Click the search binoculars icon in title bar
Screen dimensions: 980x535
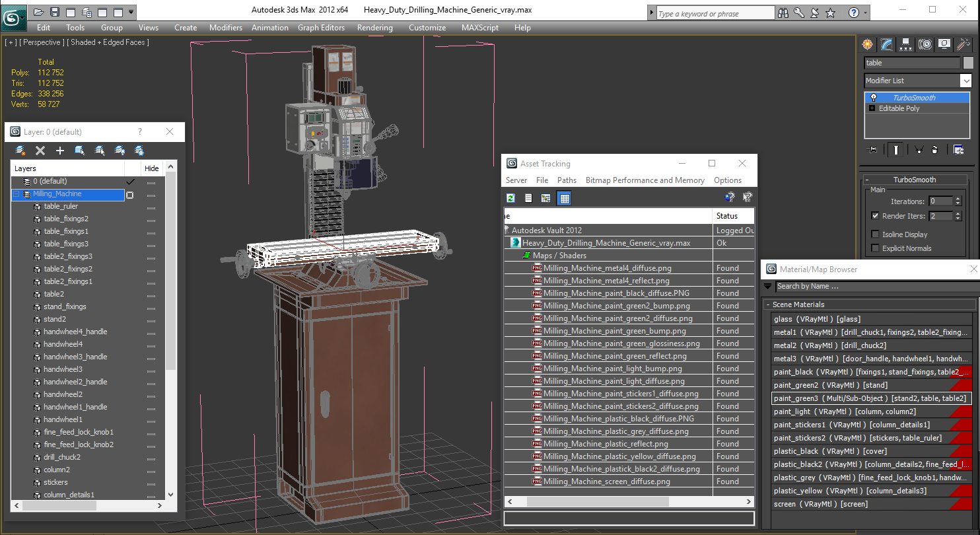pyautogui.click(x=784, y=12)
